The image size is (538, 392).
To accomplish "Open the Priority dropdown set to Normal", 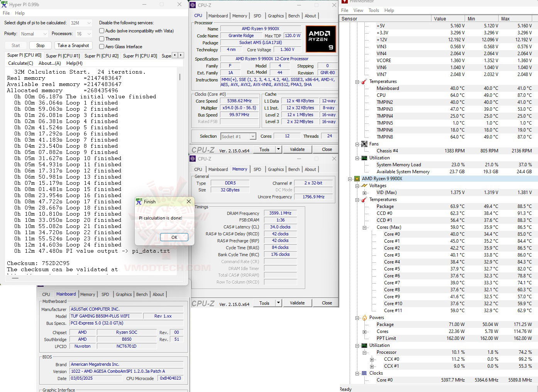I will (x=34, y=34).
